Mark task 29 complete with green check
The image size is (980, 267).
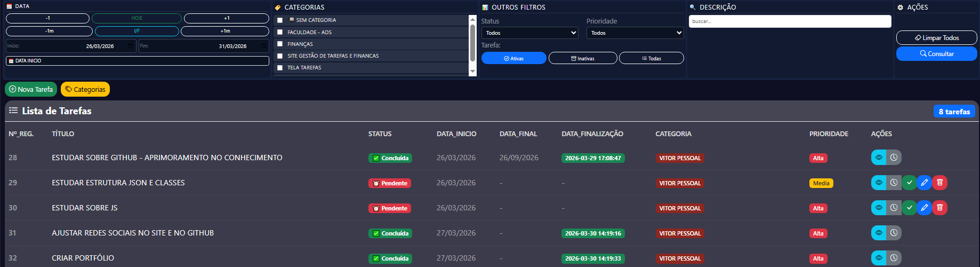pos(909,183)
